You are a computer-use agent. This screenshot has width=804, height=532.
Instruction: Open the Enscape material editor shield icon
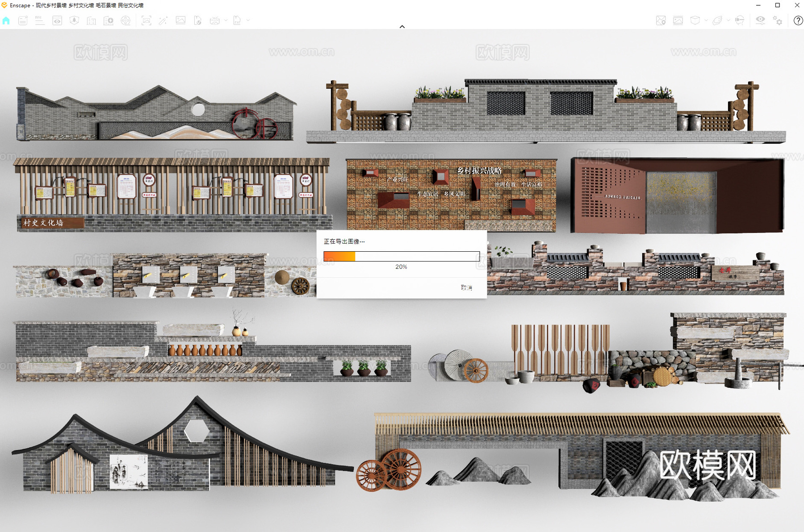click(x=74, y=21)
